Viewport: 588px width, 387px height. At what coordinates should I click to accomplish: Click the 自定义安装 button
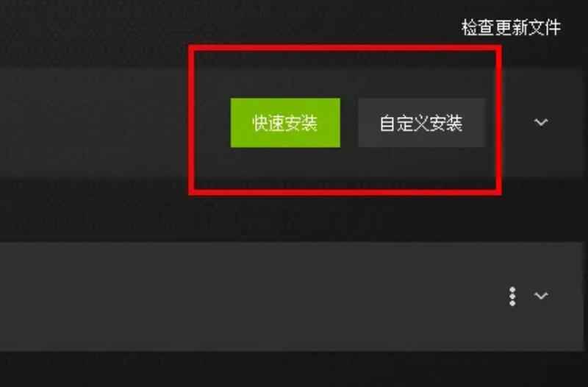click(421, 123)
